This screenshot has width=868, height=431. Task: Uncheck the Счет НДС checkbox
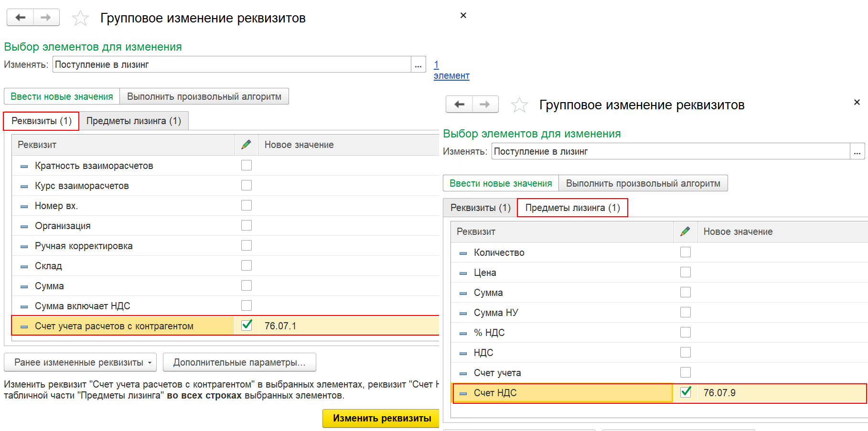tap(686, 392)
